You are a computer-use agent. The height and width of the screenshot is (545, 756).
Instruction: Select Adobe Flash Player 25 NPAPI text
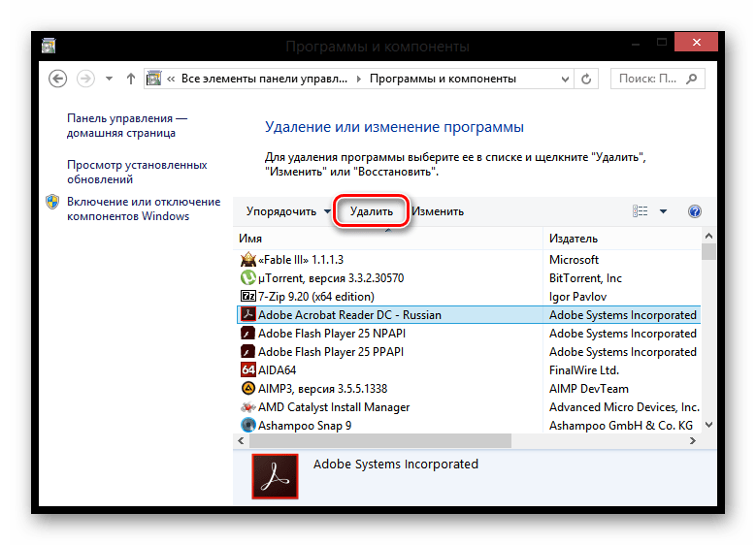tap(332, 334)
